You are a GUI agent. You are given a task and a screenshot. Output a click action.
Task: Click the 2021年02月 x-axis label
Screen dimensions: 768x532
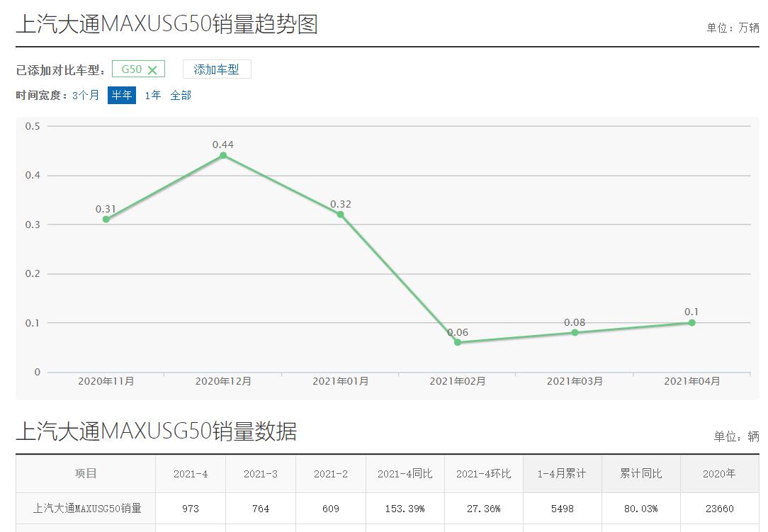pyautogui.click(x=458, y=381)
